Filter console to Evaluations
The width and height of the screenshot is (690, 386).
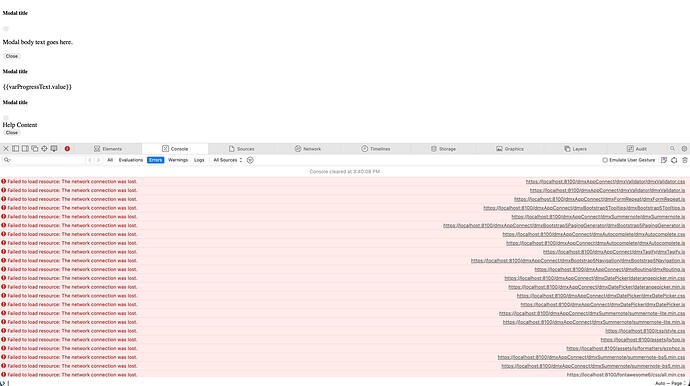click(x=131, y=160)
